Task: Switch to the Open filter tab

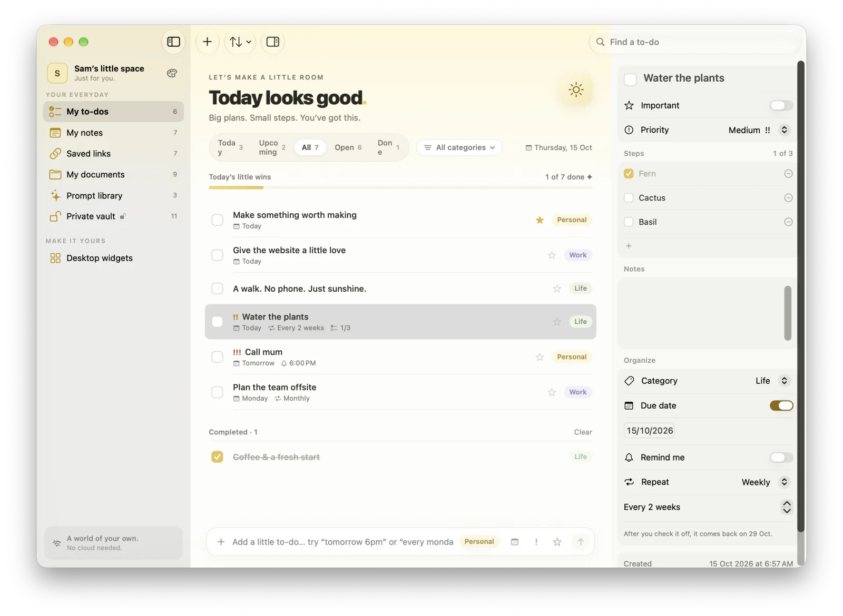Action: pyautogui.click(x=348, y=147)
